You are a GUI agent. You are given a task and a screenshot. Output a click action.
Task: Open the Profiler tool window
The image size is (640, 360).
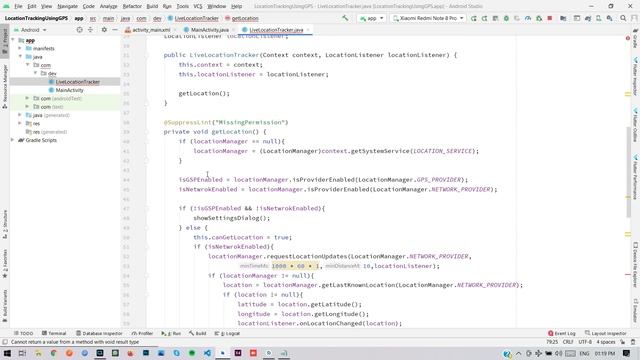pos(142,333)
